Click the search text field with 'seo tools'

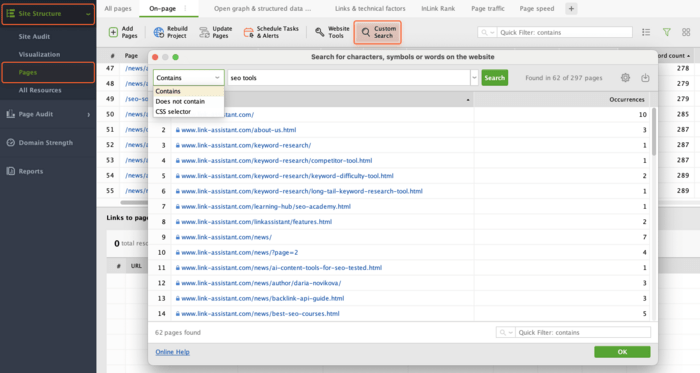[348, 78]
